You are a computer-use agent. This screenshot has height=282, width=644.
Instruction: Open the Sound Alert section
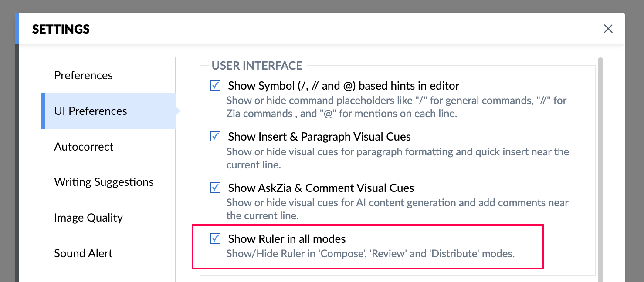point(83,253)
